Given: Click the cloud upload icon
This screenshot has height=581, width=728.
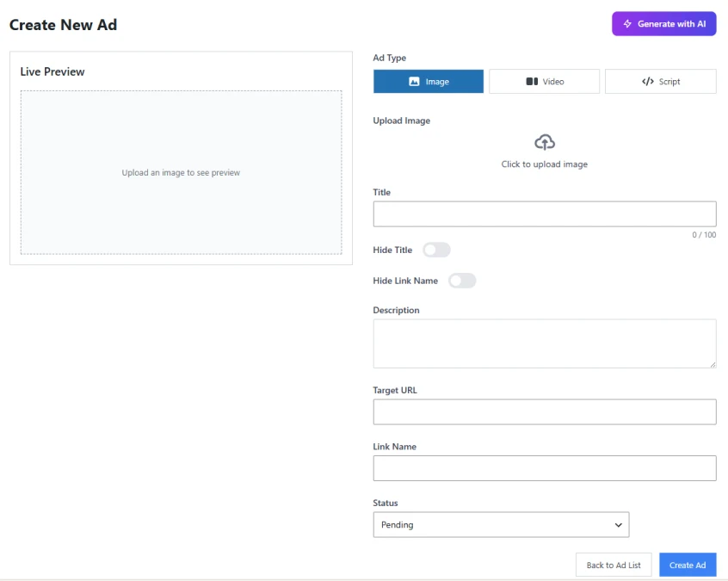Looking at the screenshot, I should point(545,142).
